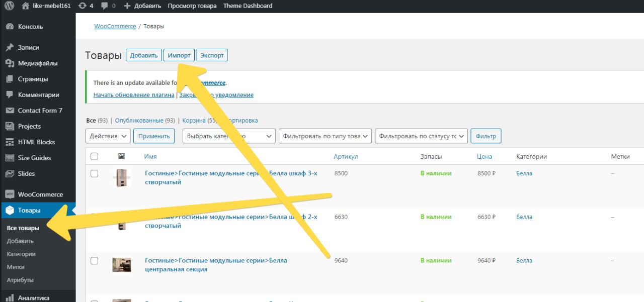644x302 pixels.
Task: Open the comments bubble icon in admin bar
Action: (x=105, y=6)
